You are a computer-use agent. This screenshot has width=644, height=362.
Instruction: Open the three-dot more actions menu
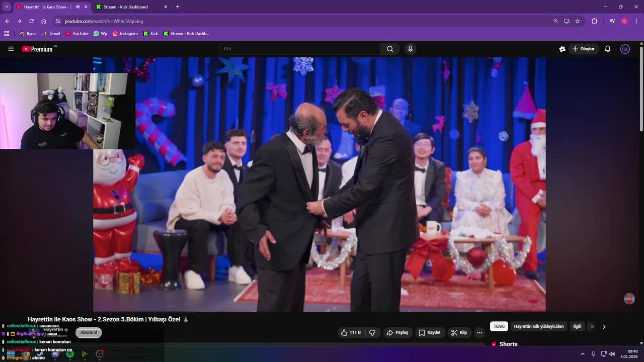pyautogui.click(x=479, y=333)
